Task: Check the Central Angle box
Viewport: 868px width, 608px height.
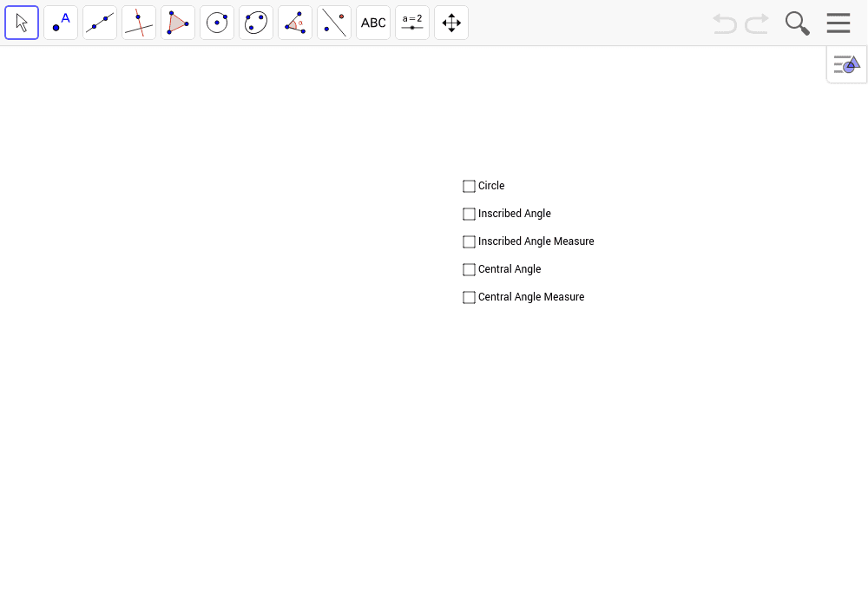Action: click(x=469, y=269)
